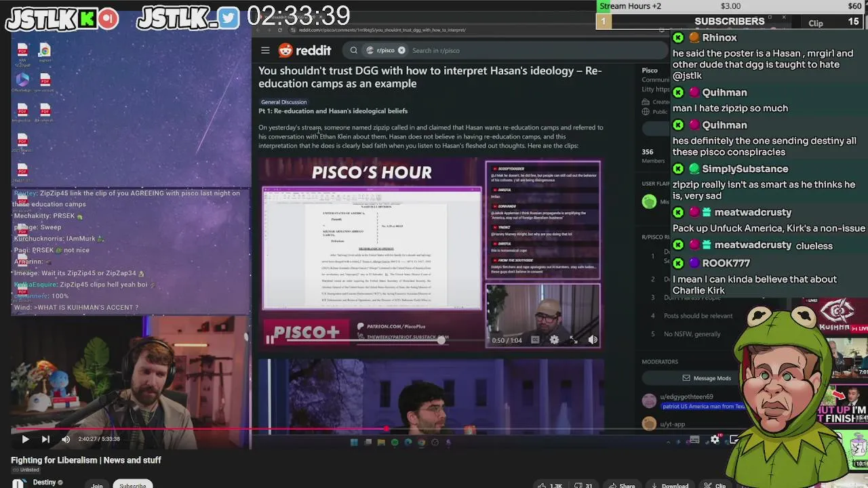Open the post title text
This screenshot has width=868, height=488.
(430, 77)
